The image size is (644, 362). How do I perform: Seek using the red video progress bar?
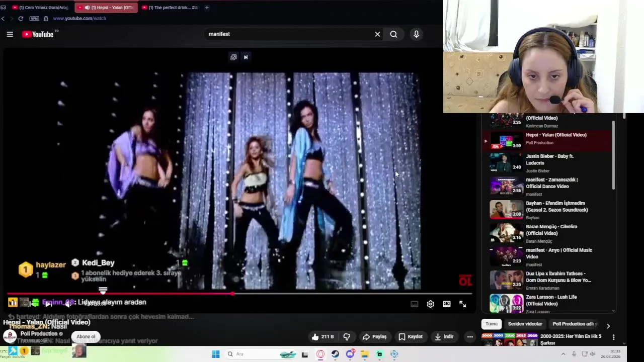[239, 294]
